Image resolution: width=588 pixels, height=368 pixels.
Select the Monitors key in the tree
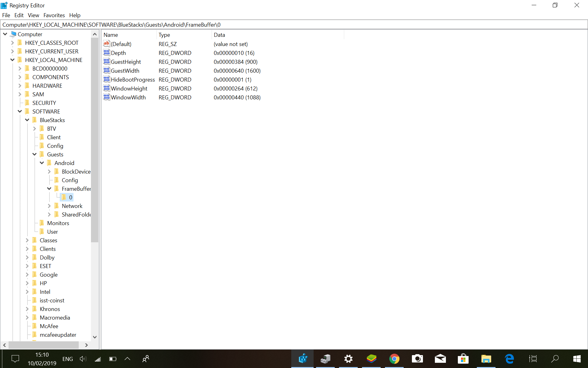[x=58, y=223]
